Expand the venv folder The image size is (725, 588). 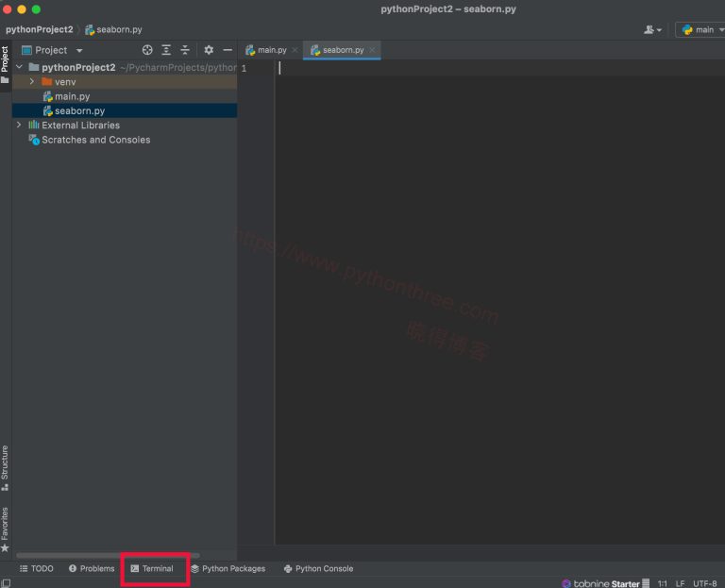point(32,82)
